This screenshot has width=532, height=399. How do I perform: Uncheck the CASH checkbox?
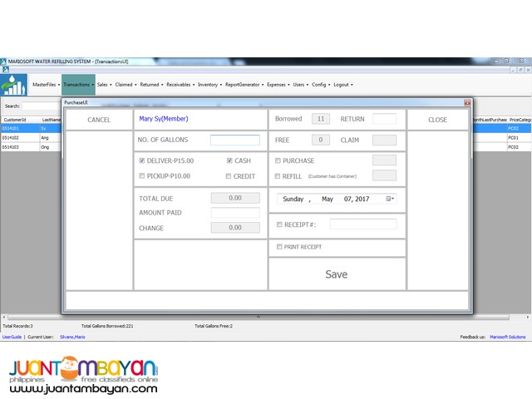(229, 160)
